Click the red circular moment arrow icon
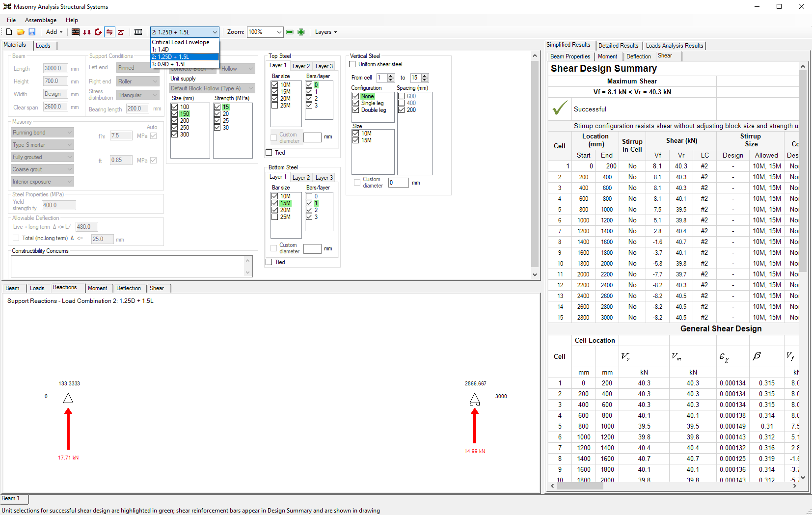 (x=98, y=32)
